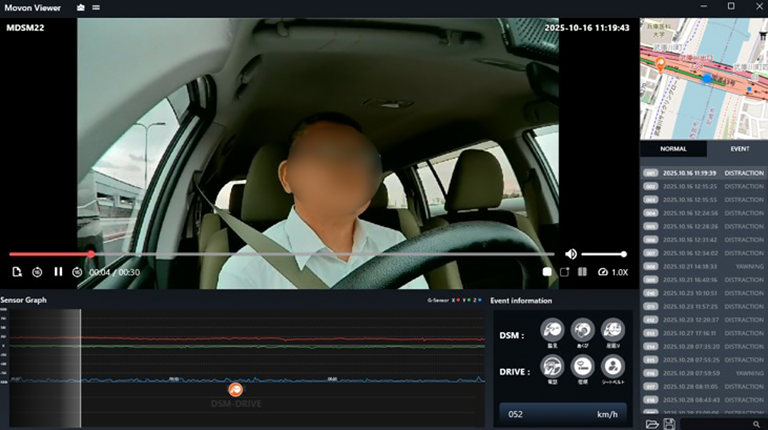Adjust the volume slider handle

click(x=624, y=254)
